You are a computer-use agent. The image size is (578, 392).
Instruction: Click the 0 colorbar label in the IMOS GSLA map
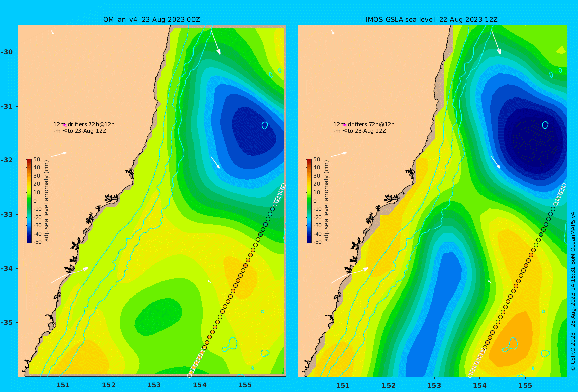pyautogui.click(x=315, y=201)
